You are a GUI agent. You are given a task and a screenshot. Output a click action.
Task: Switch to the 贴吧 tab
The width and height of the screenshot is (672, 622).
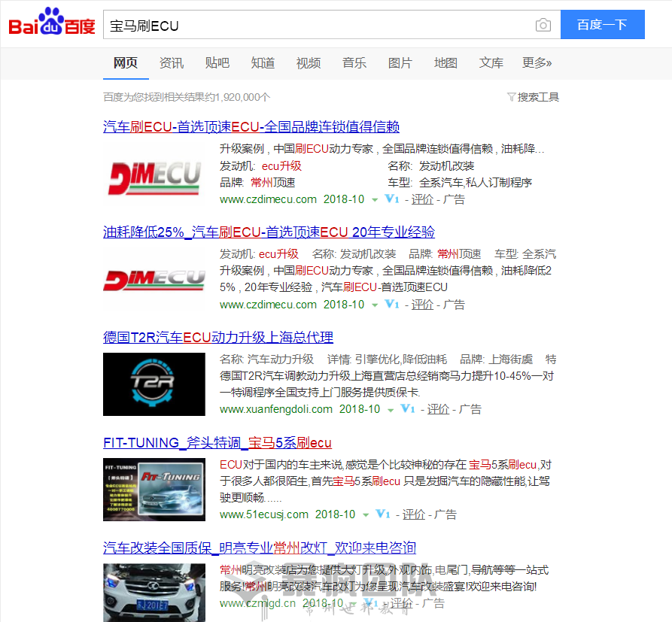point(217,63)
